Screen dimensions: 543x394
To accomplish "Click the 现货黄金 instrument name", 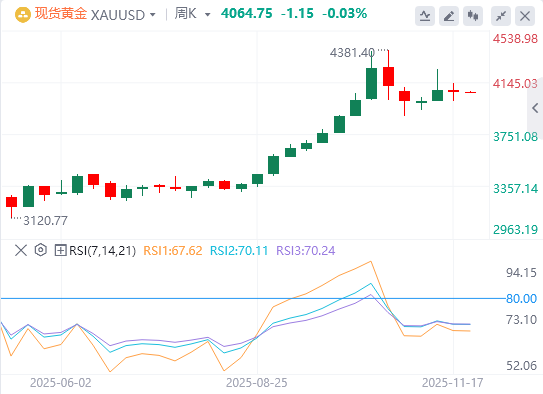I will click(61, 14).
